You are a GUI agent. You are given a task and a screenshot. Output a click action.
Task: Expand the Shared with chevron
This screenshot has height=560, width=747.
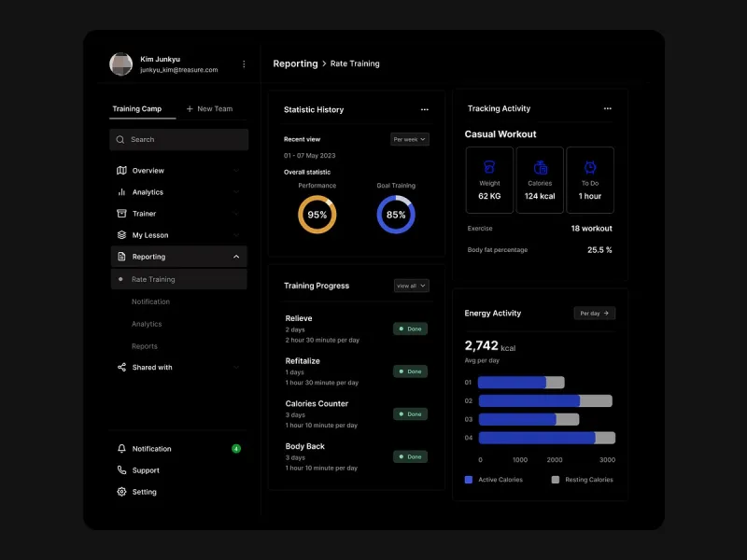point(236,367)
